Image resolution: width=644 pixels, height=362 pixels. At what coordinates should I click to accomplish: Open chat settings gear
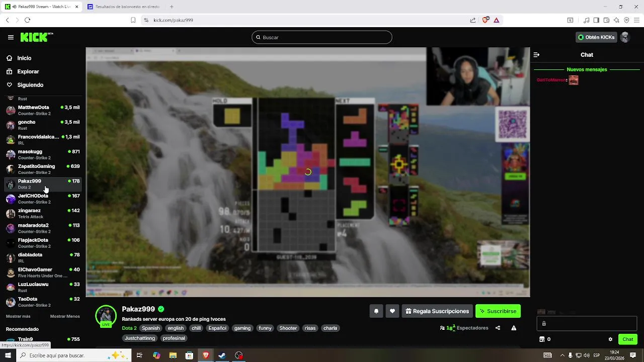pyautogui.click(x=610, y=339)
